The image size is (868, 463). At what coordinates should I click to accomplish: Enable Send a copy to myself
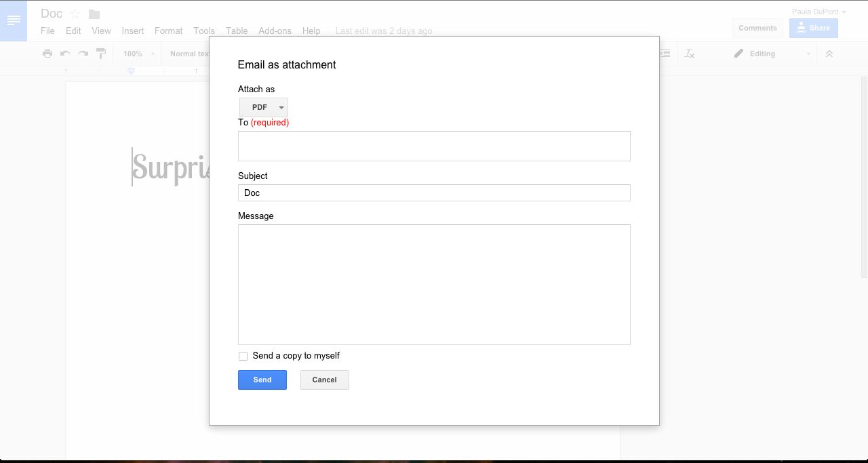[243, 356]
